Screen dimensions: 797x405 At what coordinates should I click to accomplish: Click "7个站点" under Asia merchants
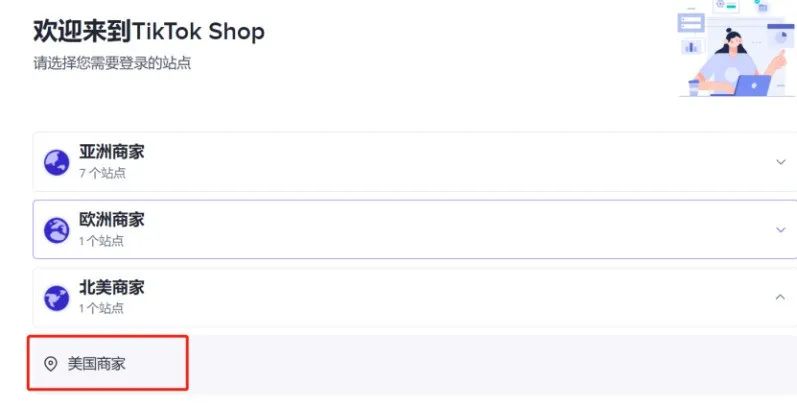[102, 174]
